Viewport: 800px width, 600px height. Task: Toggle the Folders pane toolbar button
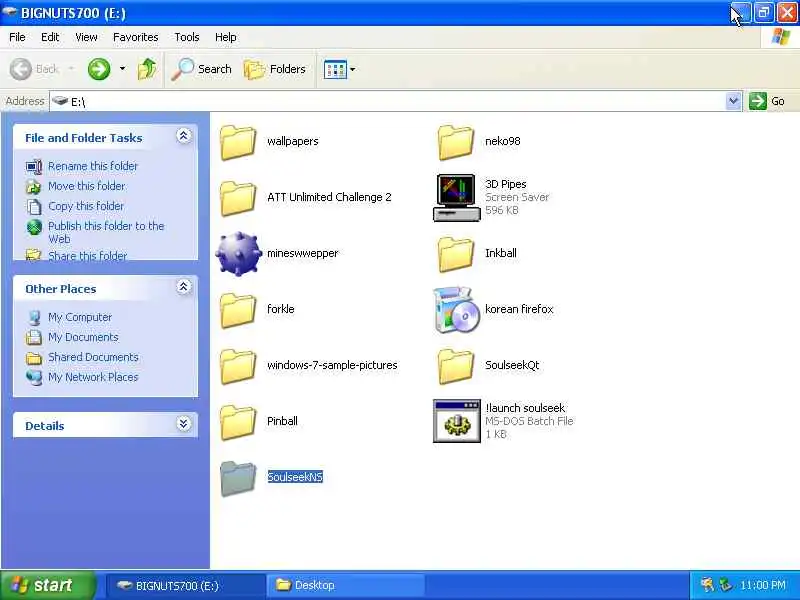(274, 69)
